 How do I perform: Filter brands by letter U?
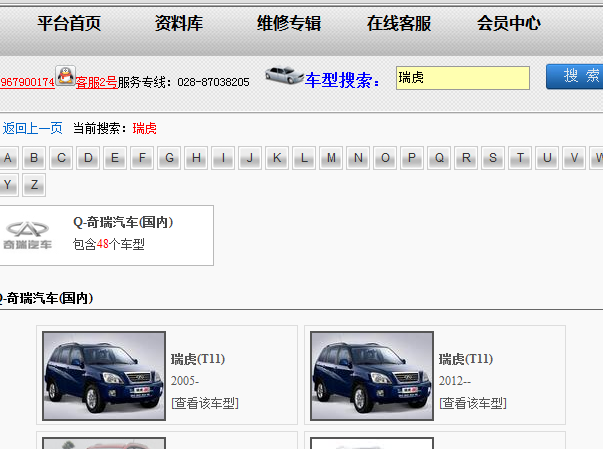[x=547, y=158]
